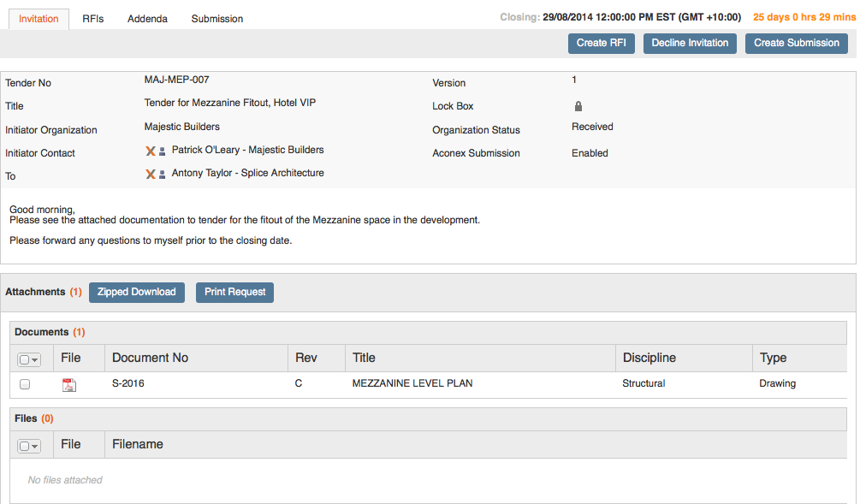Click the Decline Invitation button
This screenshot has width=860, height=504.
pyautogui.click(x=690, y=43)
